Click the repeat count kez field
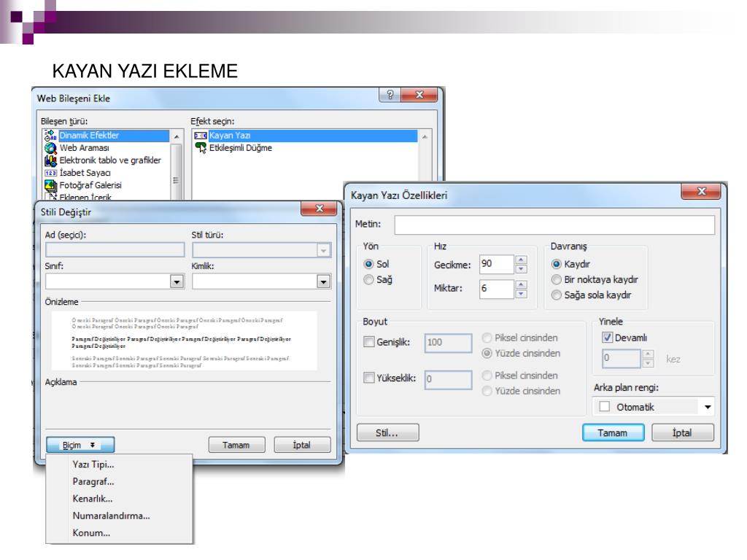 tap(622, 358)
